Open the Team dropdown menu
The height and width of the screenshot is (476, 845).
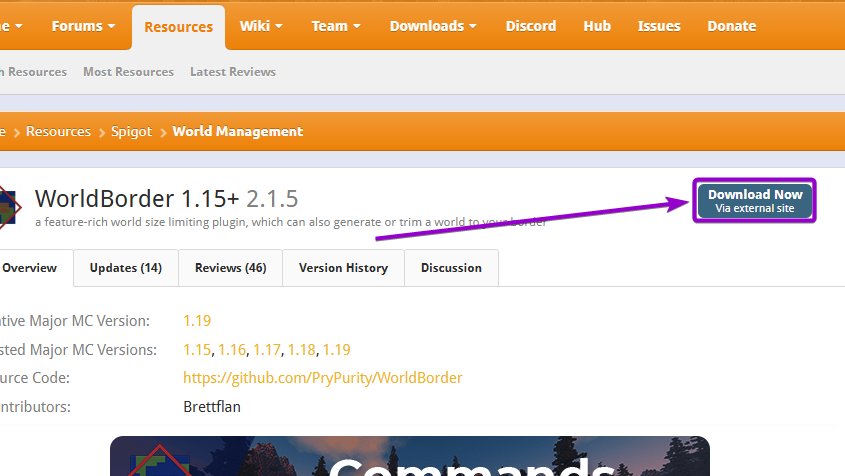pos(336,26)
